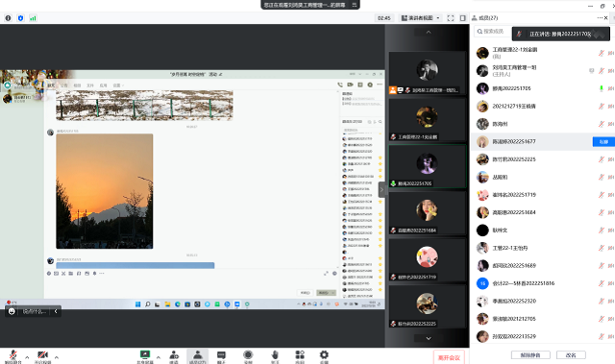Open the speaker view layout dropdown
Screen dimensions: 615x364
420,18
